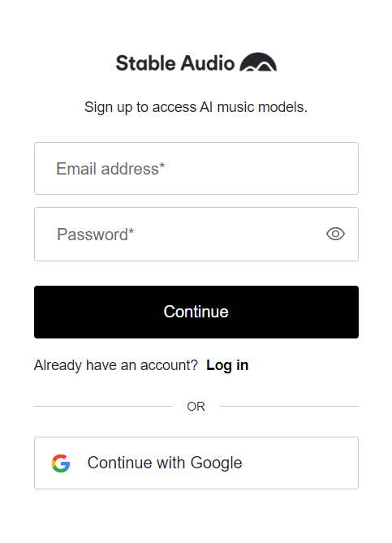Open the Log in link
The image size is (392, 543).
(227, 365)
